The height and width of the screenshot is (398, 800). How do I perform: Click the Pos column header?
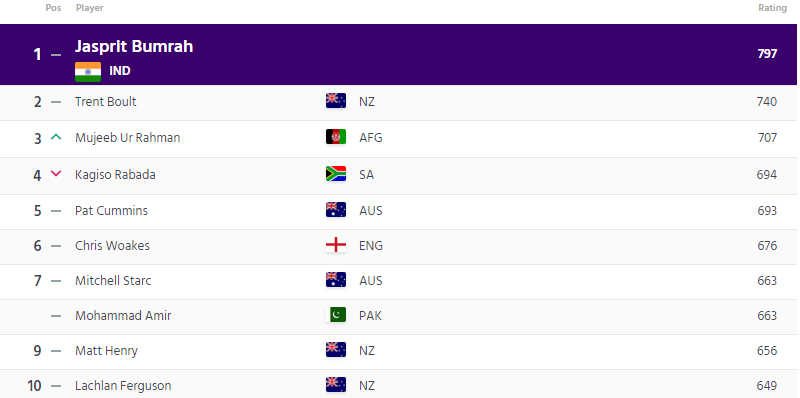[x=53, y=8]
